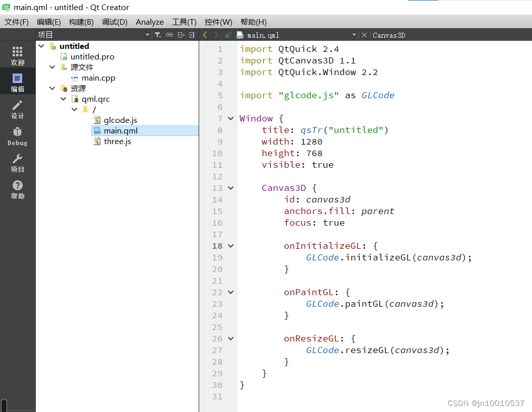Click the 源文件 folder label

click(x=82, y=67)
